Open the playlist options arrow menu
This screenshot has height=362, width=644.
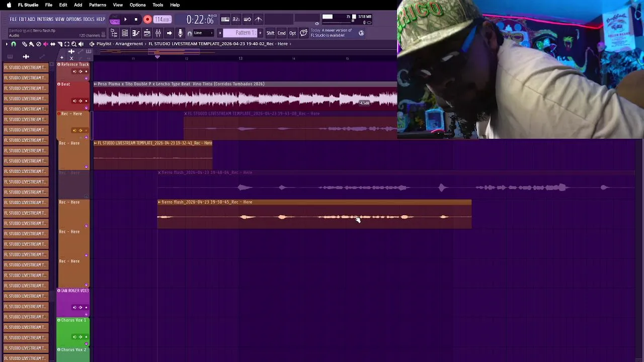pyautogui.click(x=7, y=44)
